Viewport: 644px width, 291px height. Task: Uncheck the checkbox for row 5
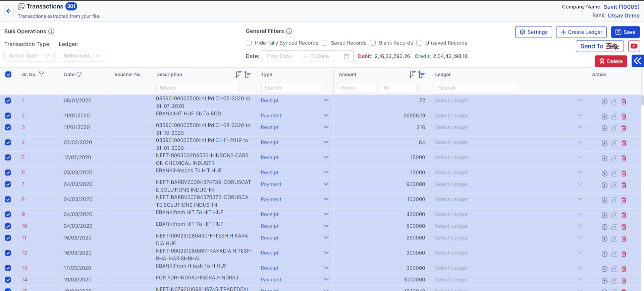[x=8, y=157]
